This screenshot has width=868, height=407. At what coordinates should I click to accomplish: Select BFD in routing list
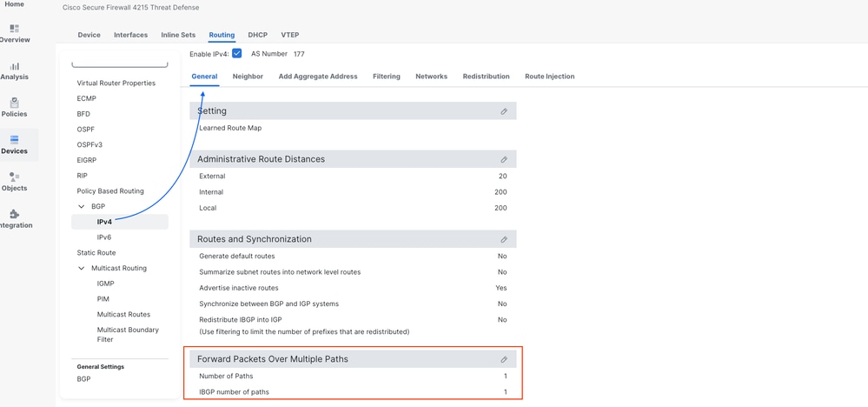point(83,114)
